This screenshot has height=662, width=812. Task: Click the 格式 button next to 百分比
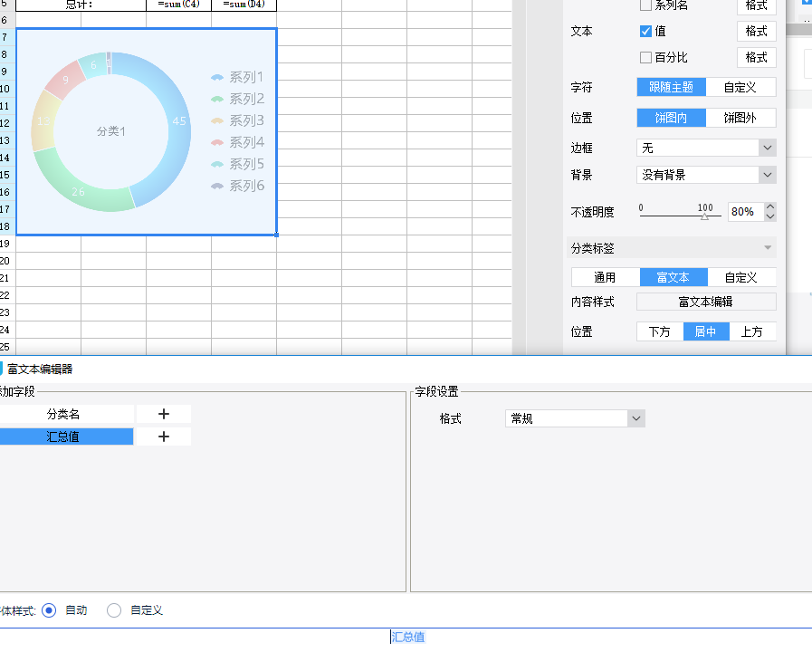point(756,57)
